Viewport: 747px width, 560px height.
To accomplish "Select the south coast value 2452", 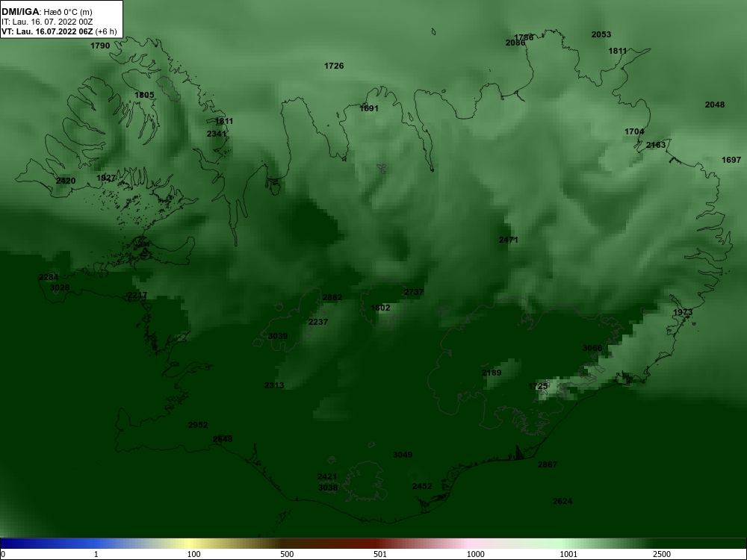I will [422, 486].
